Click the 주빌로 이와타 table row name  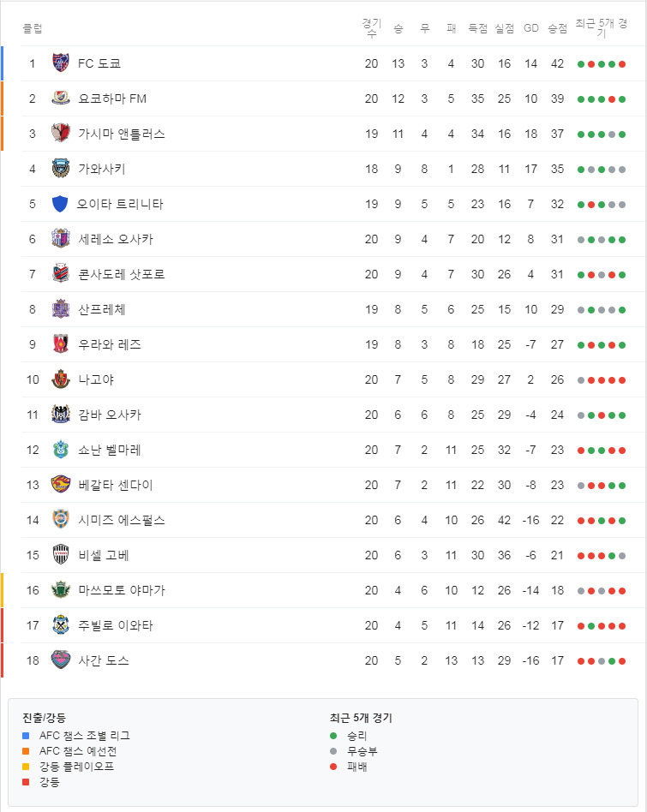[x=116, y=625]
